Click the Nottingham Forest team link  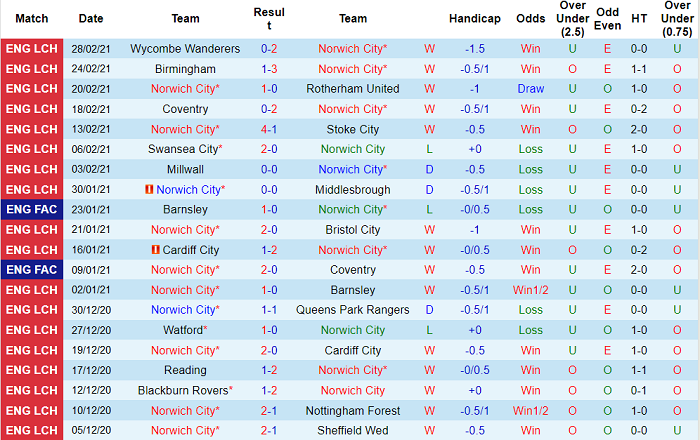(353, 411)
